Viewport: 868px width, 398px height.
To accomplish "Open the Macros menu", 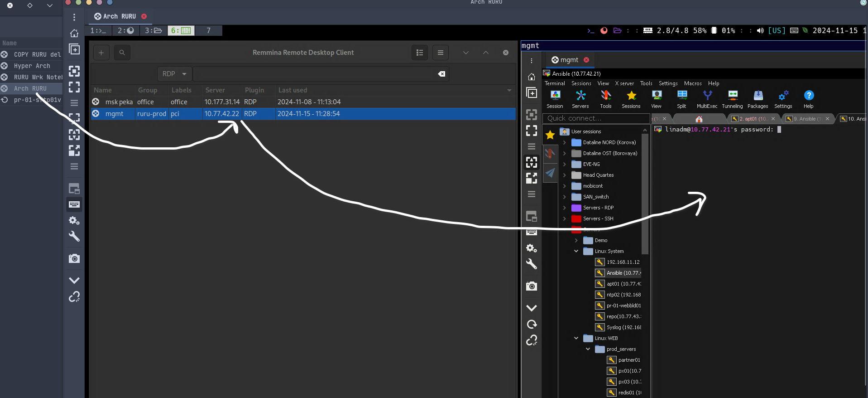I will click(x=693, y=83).
